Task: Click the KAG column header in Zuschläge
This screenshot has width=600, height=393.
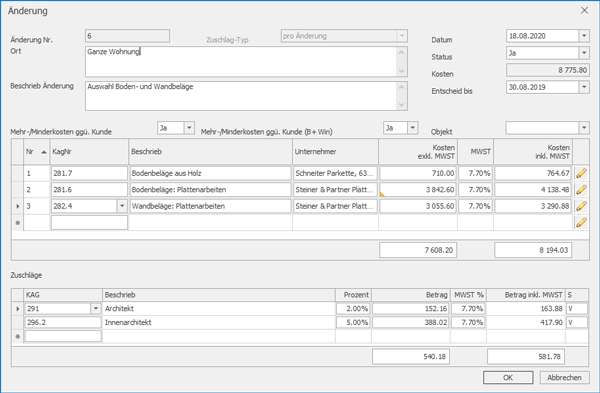Action: pyautogui.click(x=63, y=295)
